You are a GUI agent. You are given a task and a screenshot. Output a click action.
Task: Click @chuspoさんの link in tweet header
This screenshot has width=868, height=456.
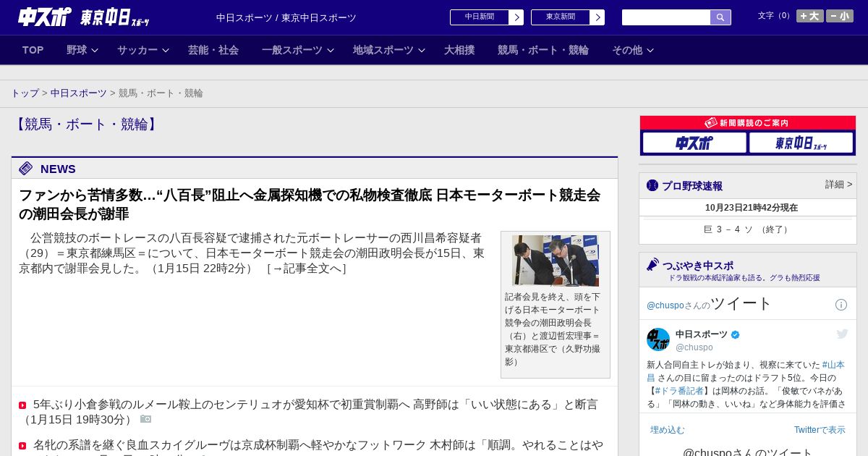click(678, 305)
